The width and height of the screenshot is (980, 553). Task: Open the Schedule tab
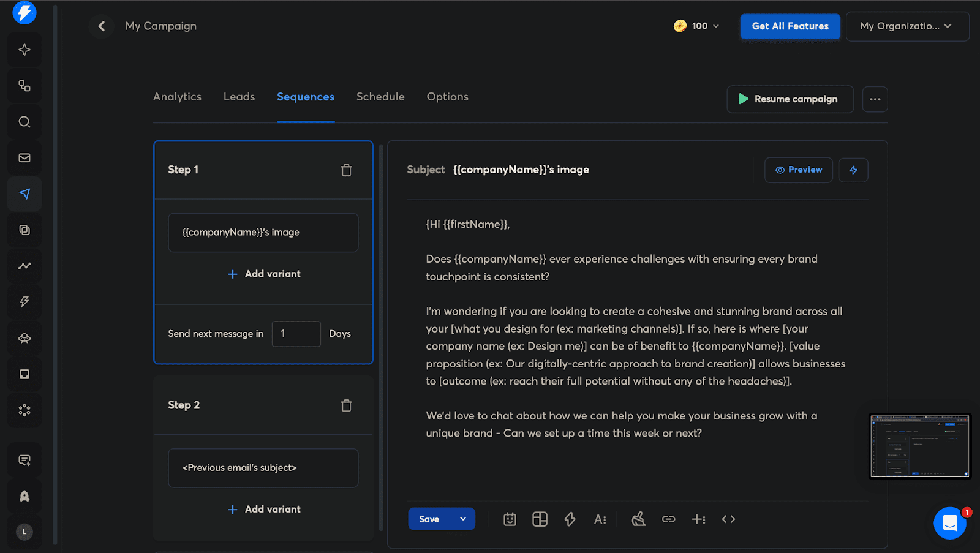pos(380,97)
